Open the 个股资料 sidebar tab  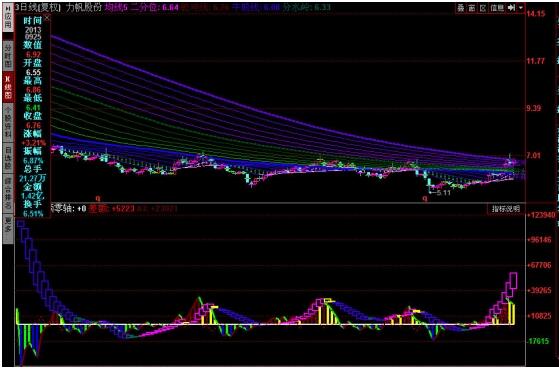tap(7, 122)
